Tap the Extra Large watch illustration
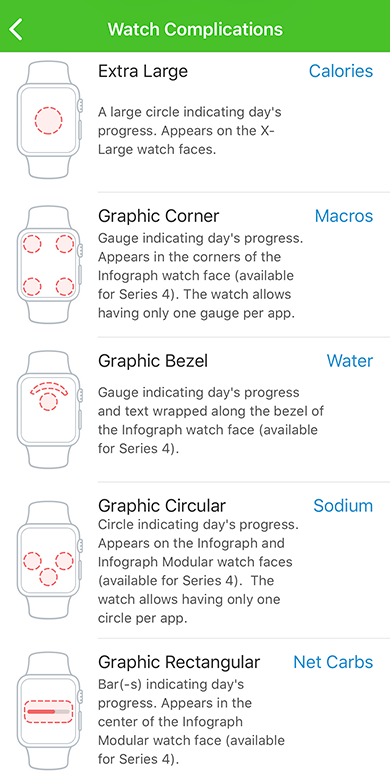Viewport: 390px width, 780px height. (x=49, y=119)
